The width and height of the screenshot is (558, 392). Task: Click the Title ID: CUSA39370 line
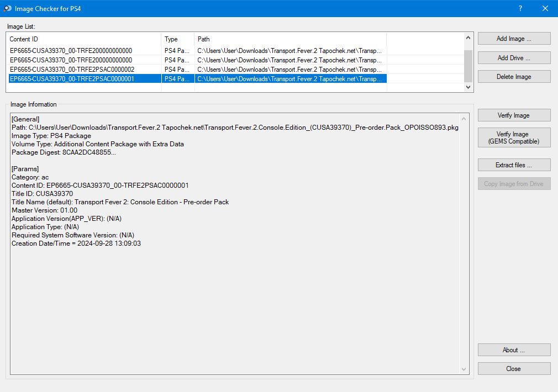tap(43, 193)
